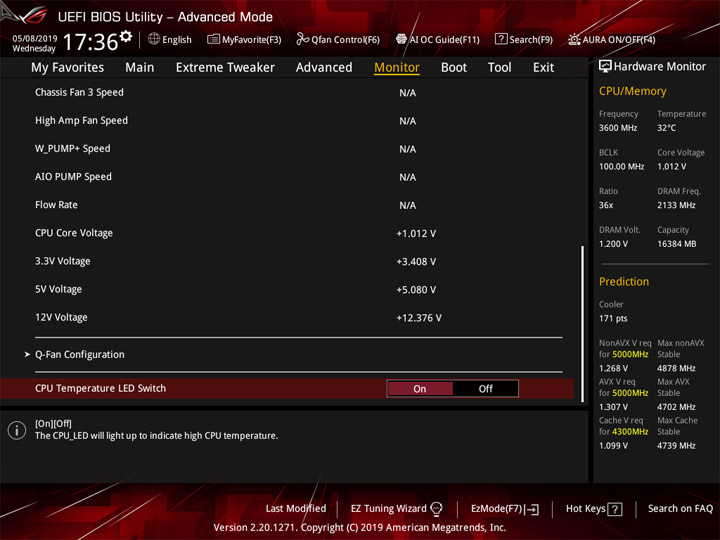Click the 4300MHz cache target value
This screenshot has width=720, height=540.
click(630, 432)
